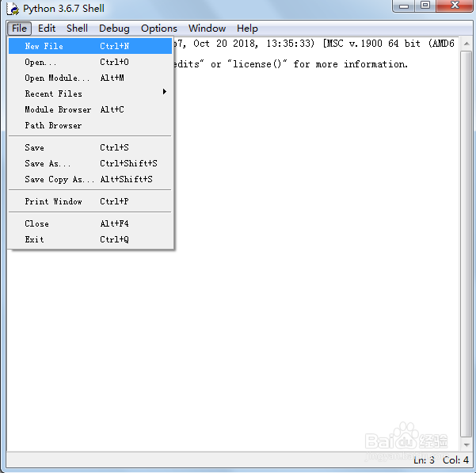Viewport: 476px width, 473px height.
Task: Minimize the Python Shell window
Action: (403, 6)
